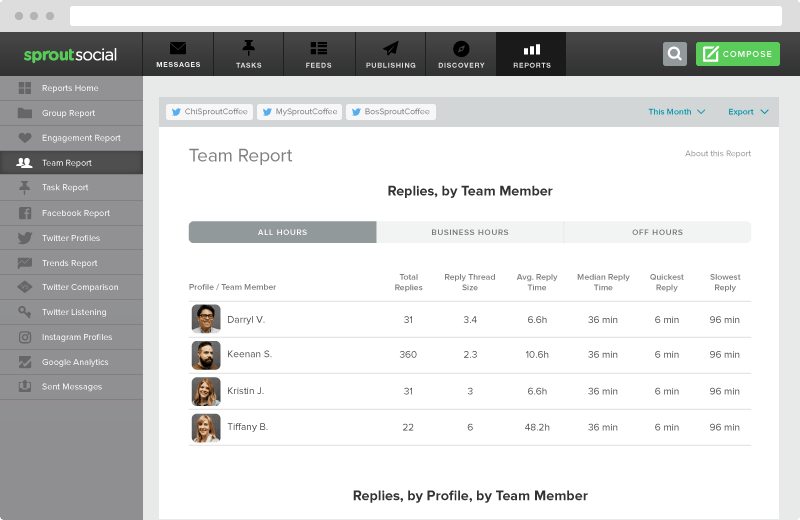Screen dimensions: 800x520
Task: Click the Profile / Team Member header
Action: click(232, 287)
